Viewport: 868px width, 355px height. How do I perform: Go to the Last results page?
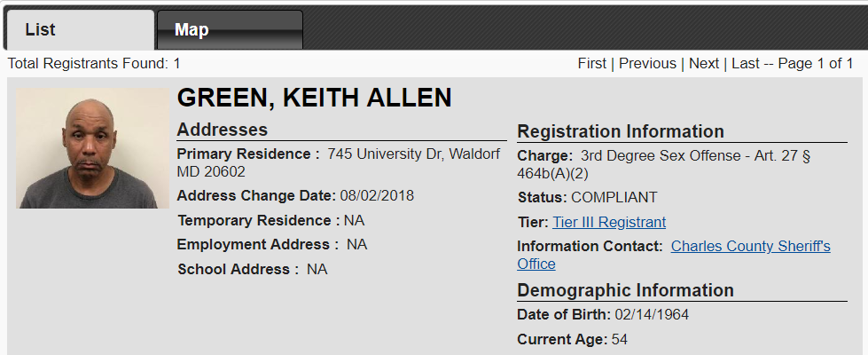745,64
